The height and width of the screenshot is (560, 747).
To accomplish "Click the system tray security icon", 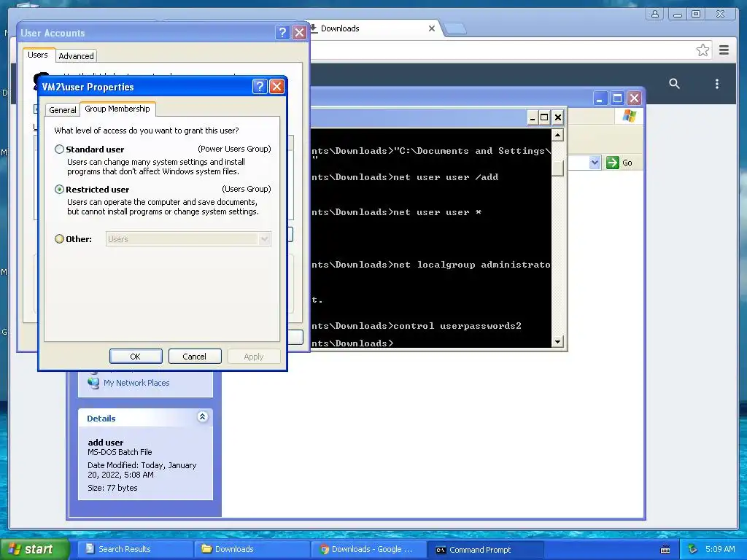I will 692,549.
